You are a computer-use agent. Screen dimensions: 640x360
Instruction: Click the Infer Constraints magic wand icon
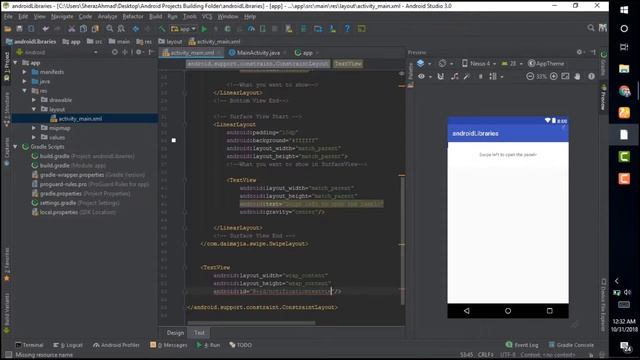point(467,76)
